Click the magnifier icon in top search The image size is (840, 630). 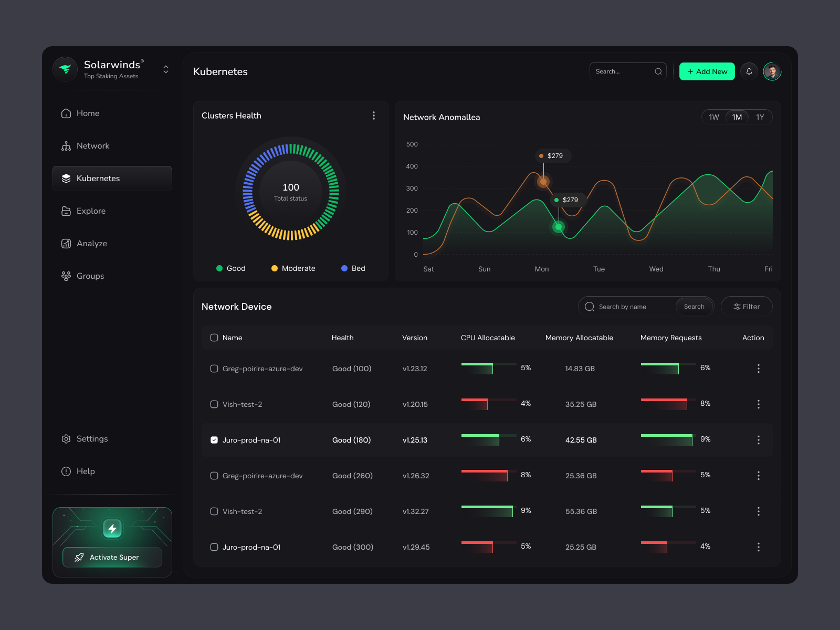point(658,71)
